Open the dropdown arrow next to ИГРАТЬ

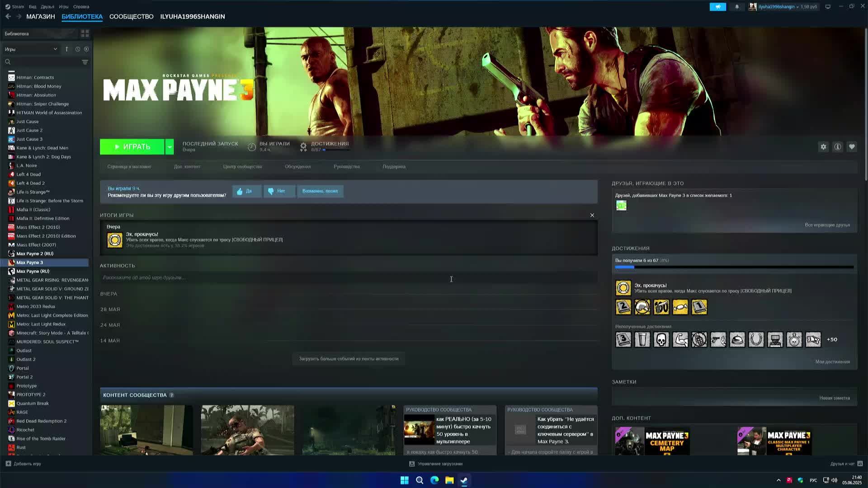(170, 147)
